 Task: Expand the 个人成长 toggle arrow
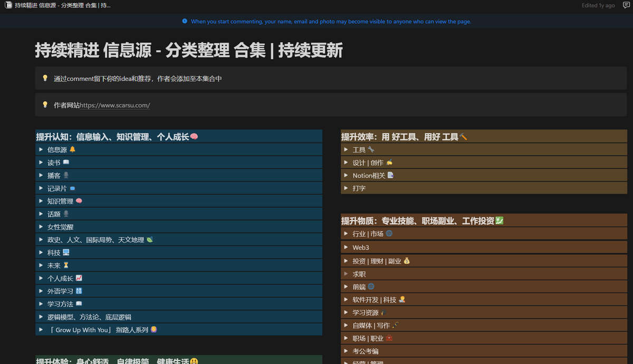click(41, 278)
